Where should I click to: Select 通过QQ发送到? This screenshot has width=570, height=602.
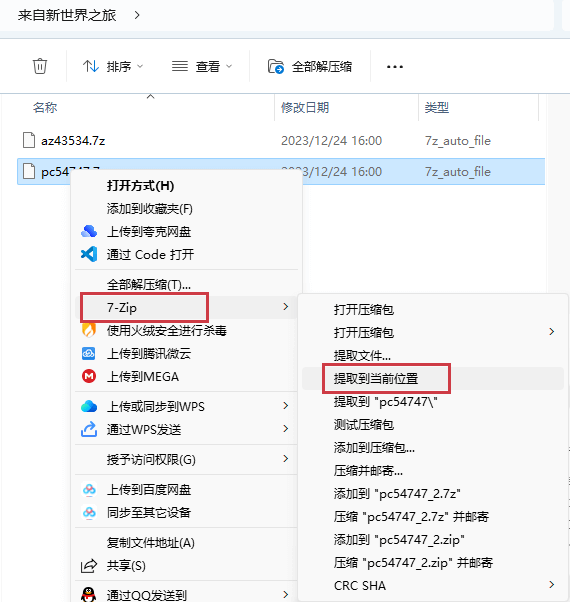coord(147,595)
